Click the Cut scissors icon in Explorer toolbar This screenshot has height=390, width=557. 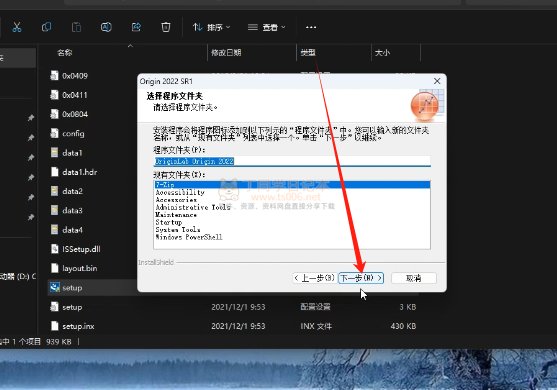tap(17, 27)
